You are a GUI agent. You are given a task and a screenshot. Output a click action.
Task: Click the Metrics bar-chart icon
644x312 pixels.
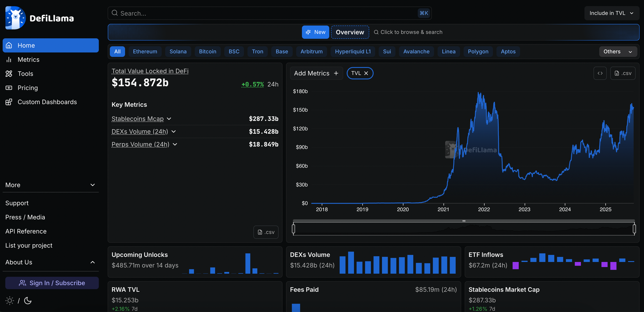(x=9, y=60)
